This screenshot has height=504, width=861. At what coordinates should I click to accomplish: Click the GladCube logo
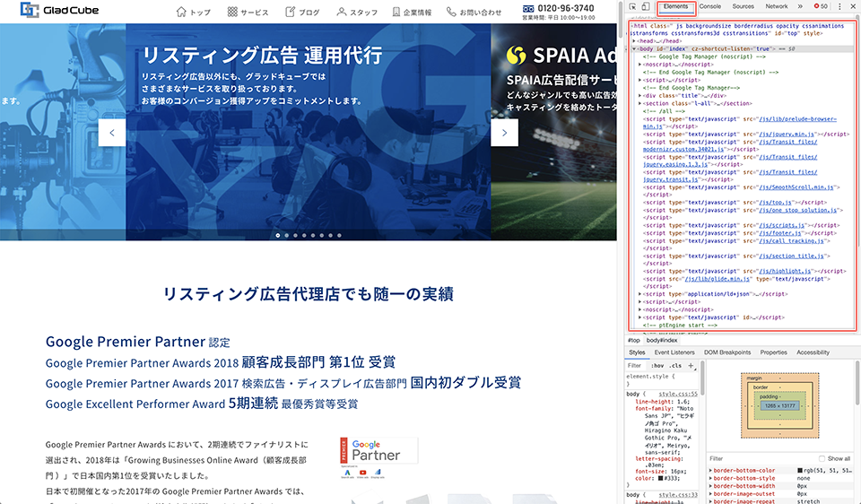[x=59, y=10]
